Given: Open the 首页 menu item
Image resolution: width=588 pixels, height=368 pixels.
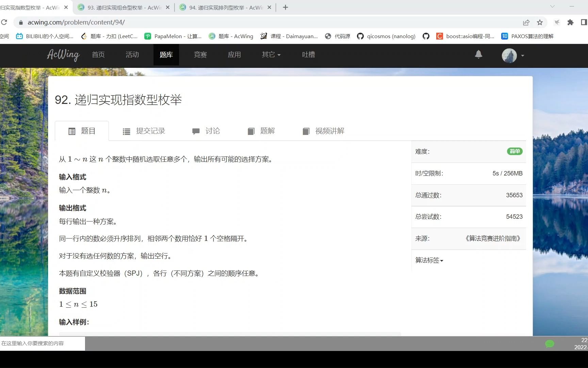Looking at the screenshot, I should point(98,55).
